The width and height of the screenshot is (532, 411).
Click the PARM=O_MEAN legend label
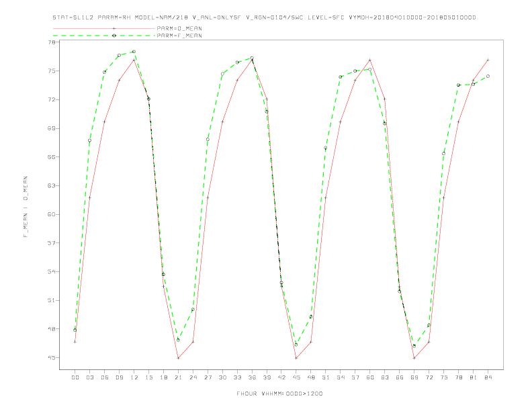pyautogui.click(x=179, y=28)
